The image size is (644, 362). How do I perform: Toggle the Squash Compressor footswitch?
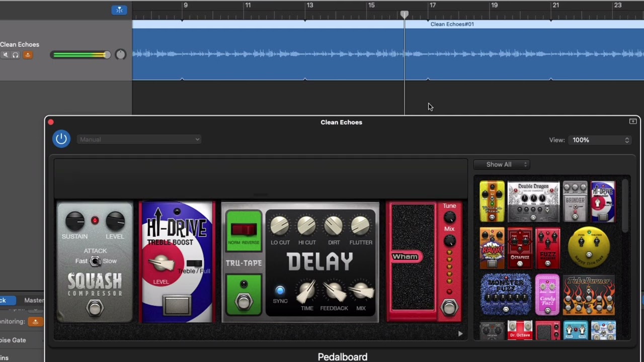[x=95, y=307]
